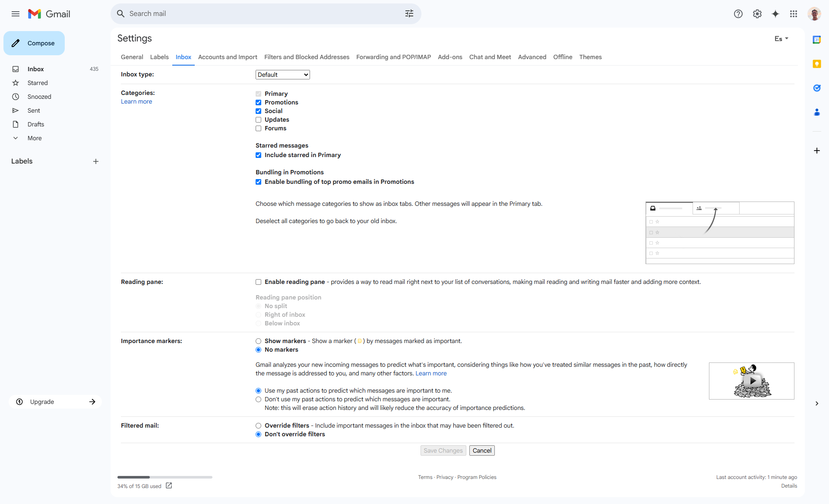Click the Gemini sparkle icon

click(x=775, y=14)
